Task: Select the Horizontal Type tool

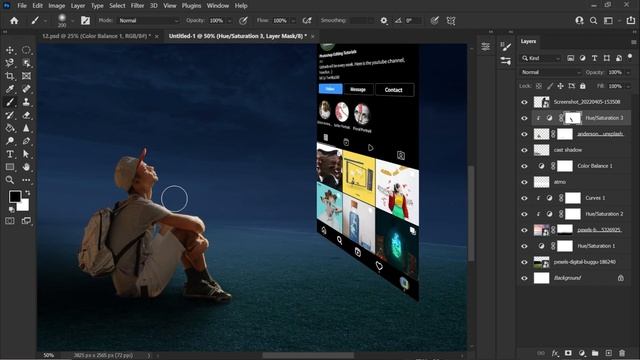Action: [10, 154]
